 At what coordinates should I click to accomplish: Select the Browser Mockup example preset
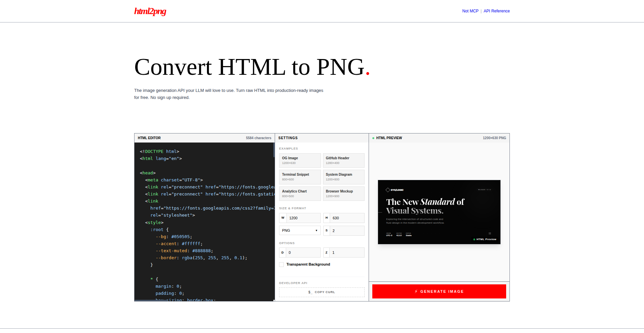click(343, 193)
